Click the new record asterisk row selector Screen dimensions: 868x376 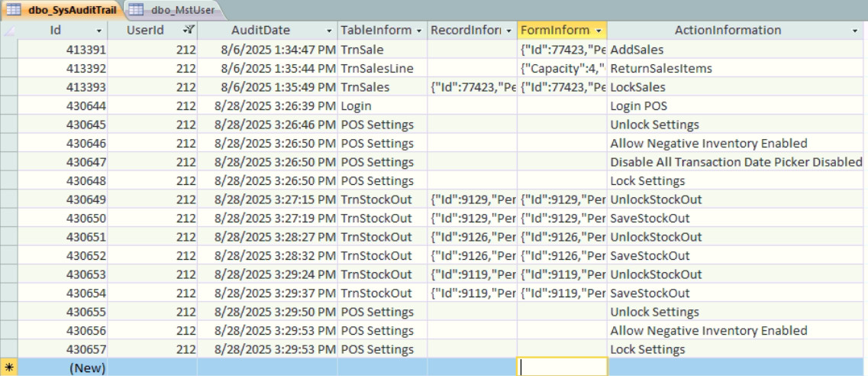[x=8, y=368]
